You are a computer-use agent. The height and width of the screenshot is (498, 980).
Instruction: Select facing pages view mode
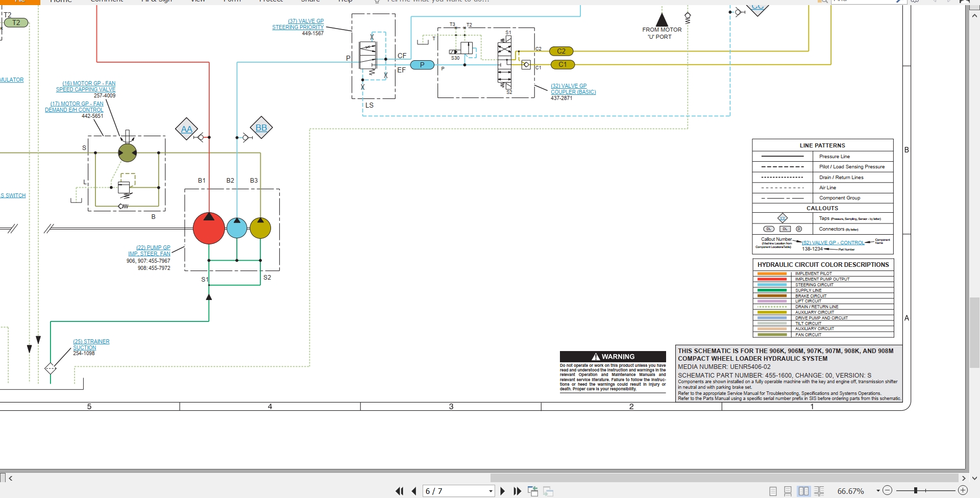coord(803,491)
